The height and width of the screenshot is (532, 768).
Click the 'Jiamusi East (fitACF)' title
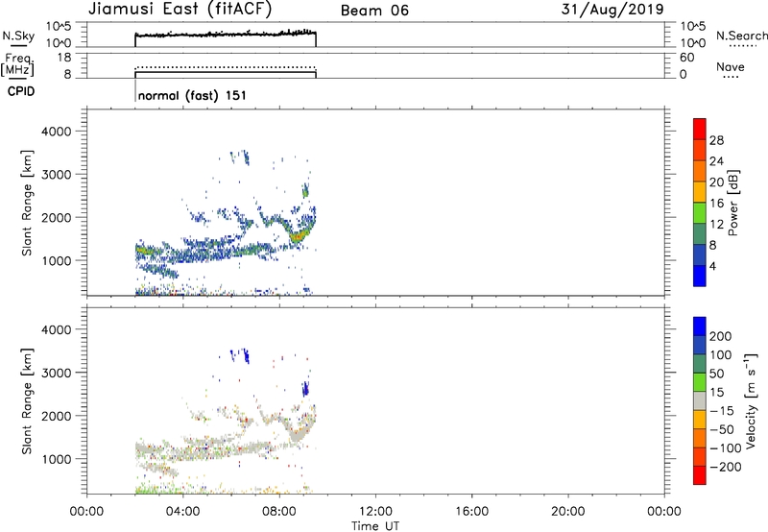click(x=180, y=10)
